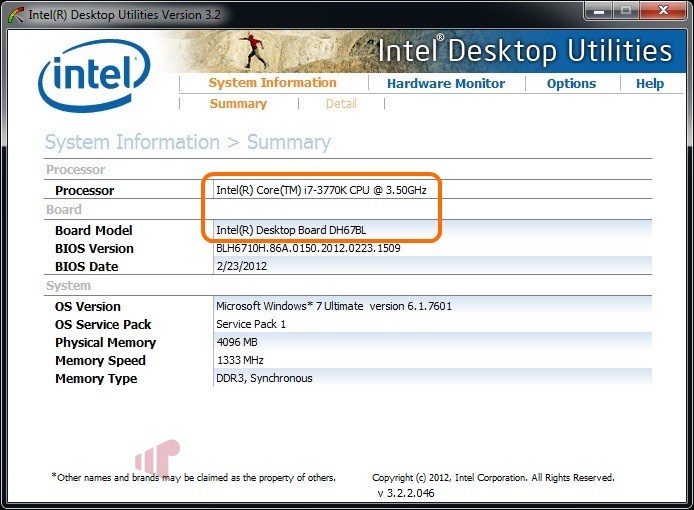Maximize the Intel Desktop Utilities window
This screenshot has height=510, width=694.
click(626, 11)
